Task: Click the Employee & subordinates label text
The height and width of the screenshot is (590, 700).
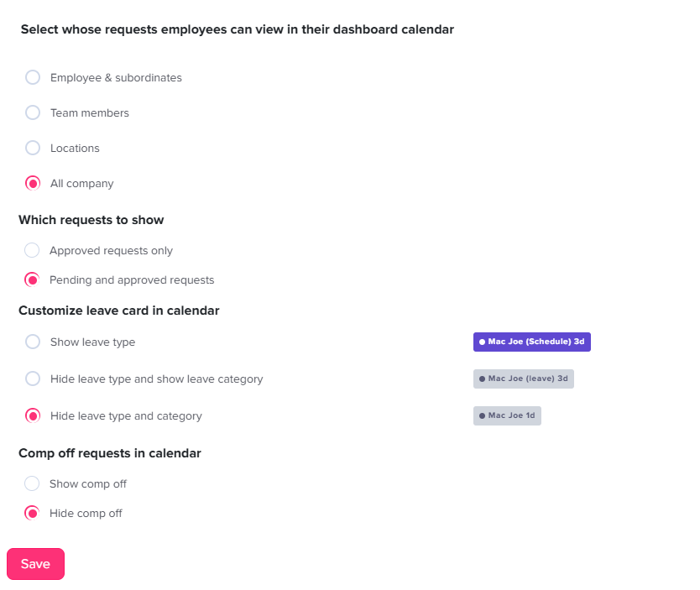Action: coord(116,77)
